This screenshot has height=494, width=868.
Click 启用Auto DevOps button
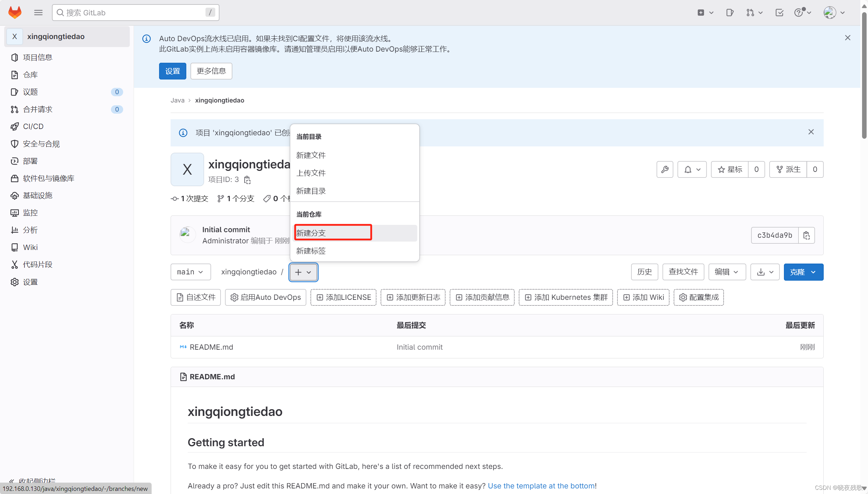pyautogui.click(x=265, y=297)
